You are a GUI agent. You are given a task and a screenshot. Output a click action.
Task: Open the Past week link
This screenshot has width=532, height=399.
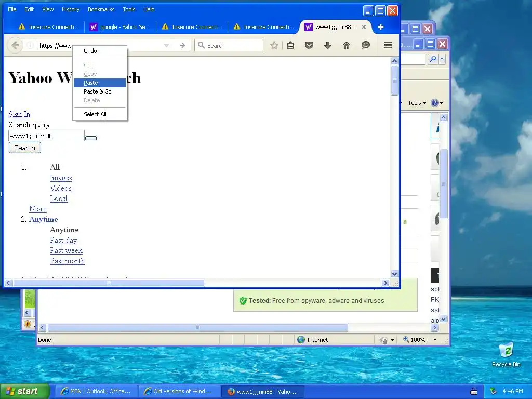coord(66,250)
